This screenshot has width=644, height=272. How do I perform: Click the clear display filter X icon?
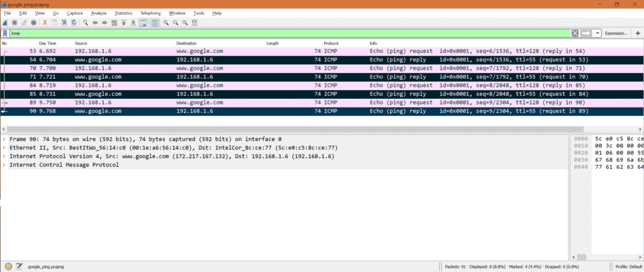(x=575, y=33)
